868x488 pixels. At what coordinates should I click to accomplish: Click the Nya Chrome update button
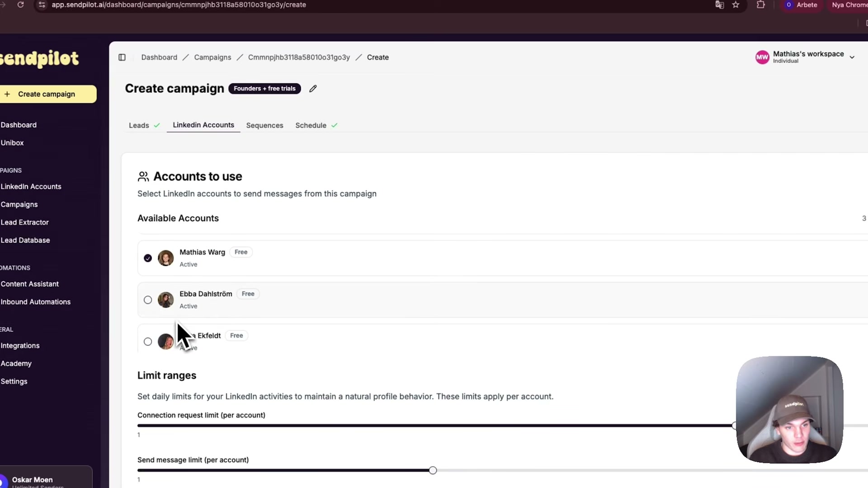point(848,5)
